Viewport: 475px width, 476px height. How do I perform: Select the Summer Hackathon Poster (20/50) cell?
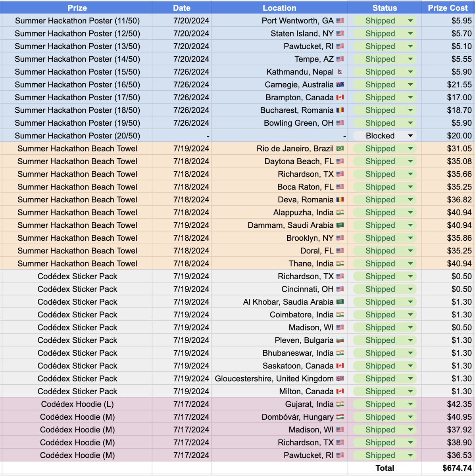[x=77, y=136]
